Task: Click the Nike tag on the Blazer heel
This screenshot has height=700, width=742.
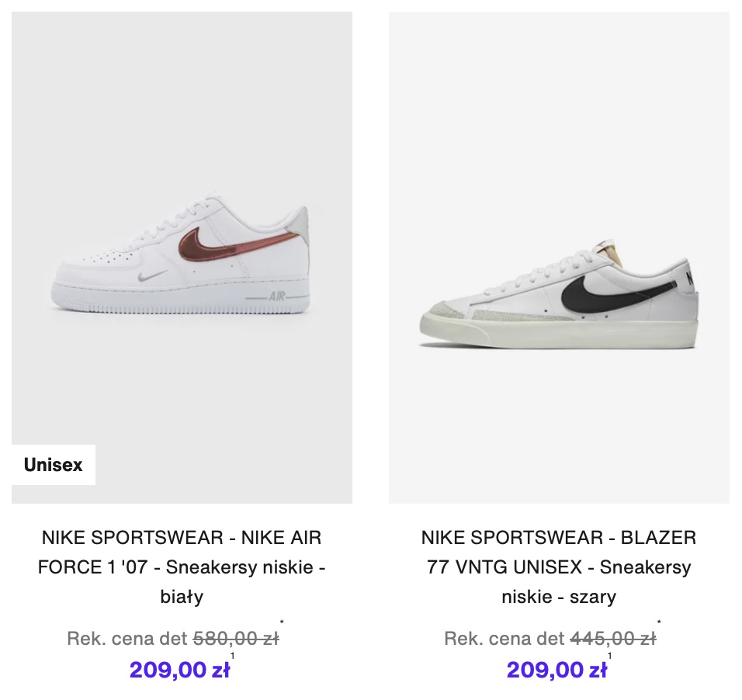Action: pos(689,277)
